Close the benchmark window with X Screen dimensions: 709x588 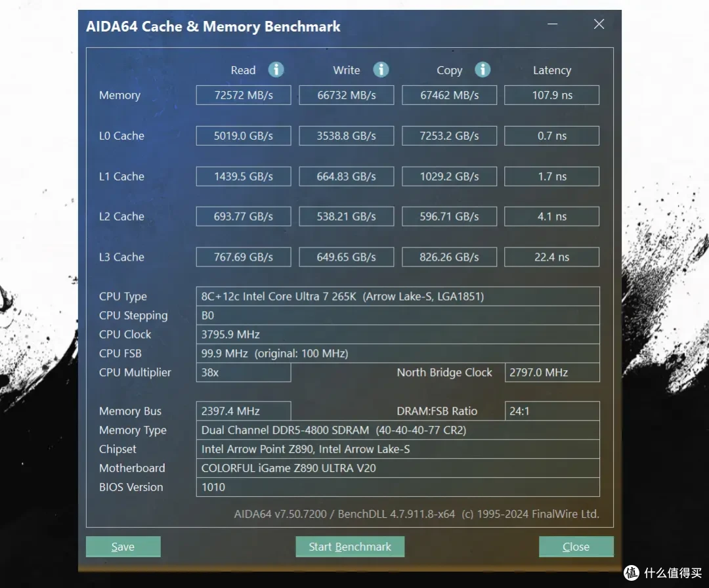point(599,24)
